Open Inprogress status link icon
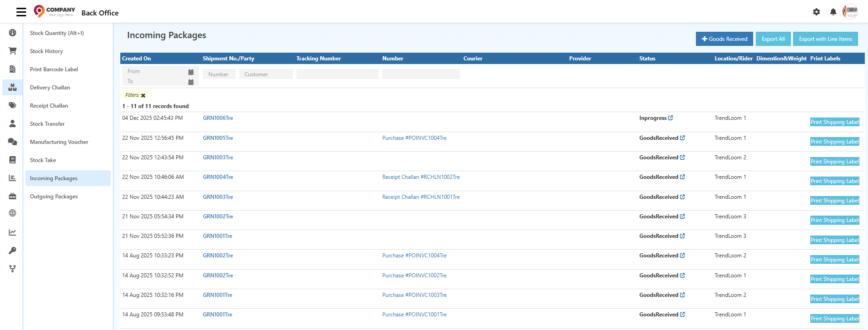 pyautogui.click(x=671, y=118)
